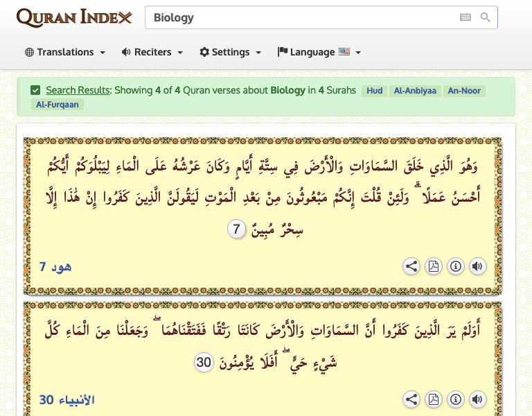This screenshot has height=416, width=532.
Task: Click the search magnifier icon
Action: (x=485, y=17)
